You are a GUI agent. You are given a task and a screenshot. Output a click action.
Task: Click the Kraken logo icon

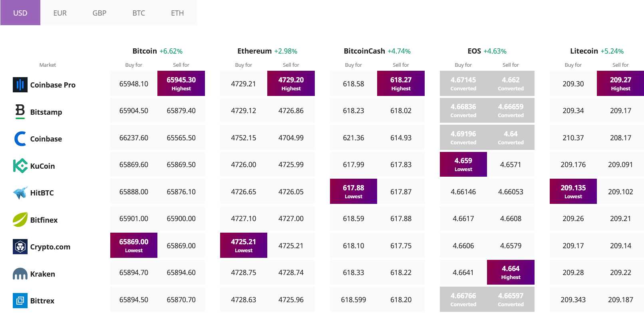[20, 274]
